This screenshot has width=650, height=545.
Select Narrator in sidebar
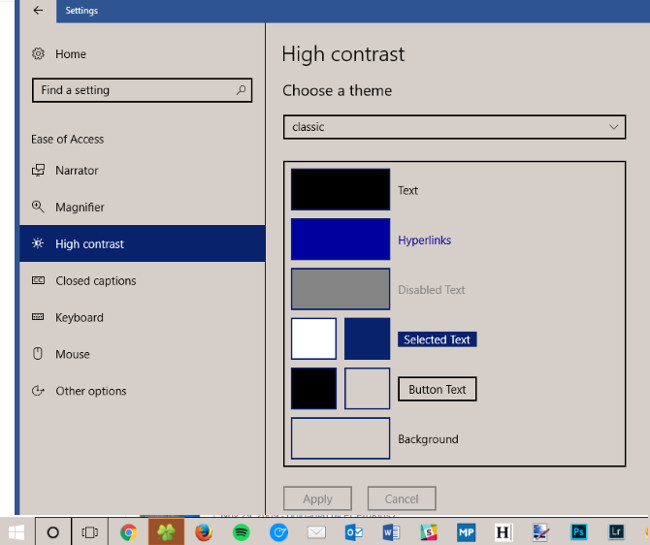(x=76, y=171)
